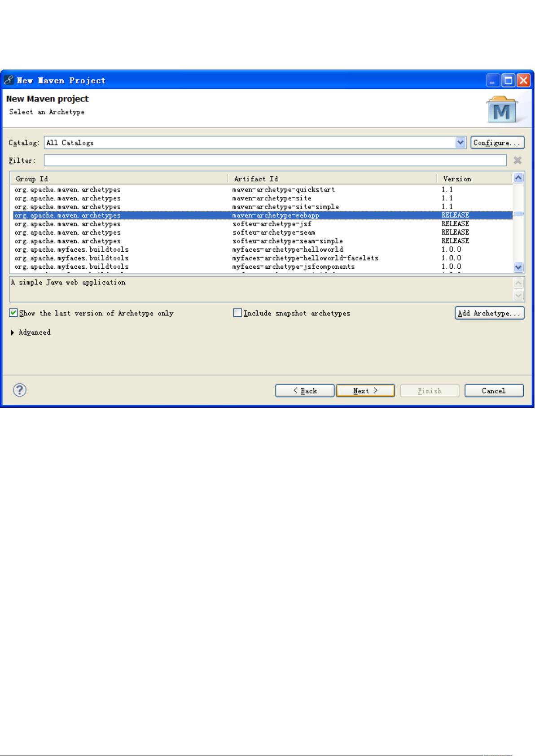Enable Include snapshot archetypes checkbox
The height and width of the screenshot is (756, 535).
[x=237, y=313]
